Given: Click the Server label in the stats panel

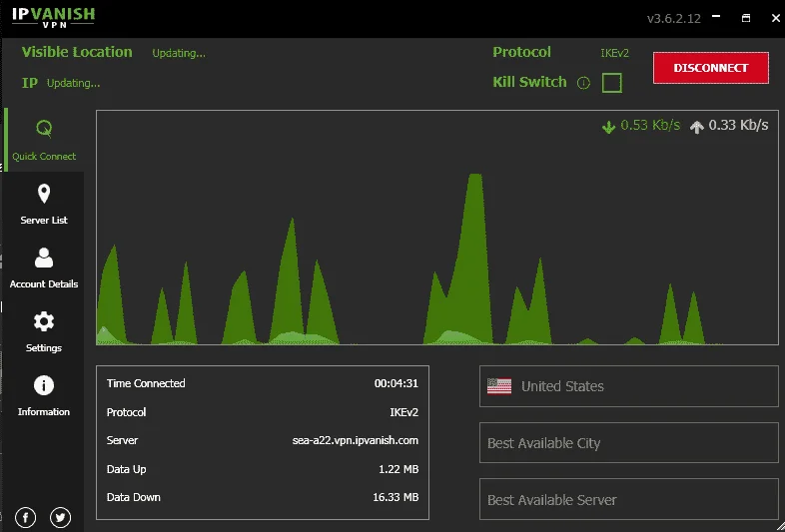Looking at the screenshot, I should click(x=122, y=440).
